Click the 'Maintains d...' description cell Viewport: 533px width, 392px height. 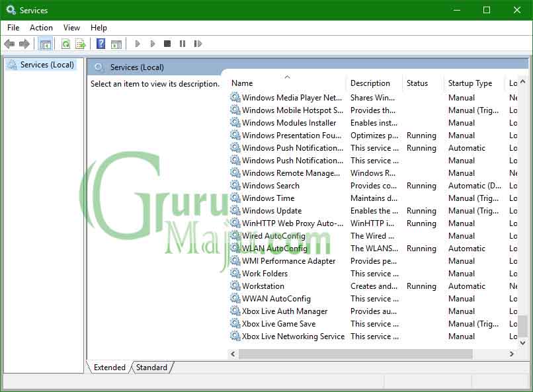tap(374, 198)
